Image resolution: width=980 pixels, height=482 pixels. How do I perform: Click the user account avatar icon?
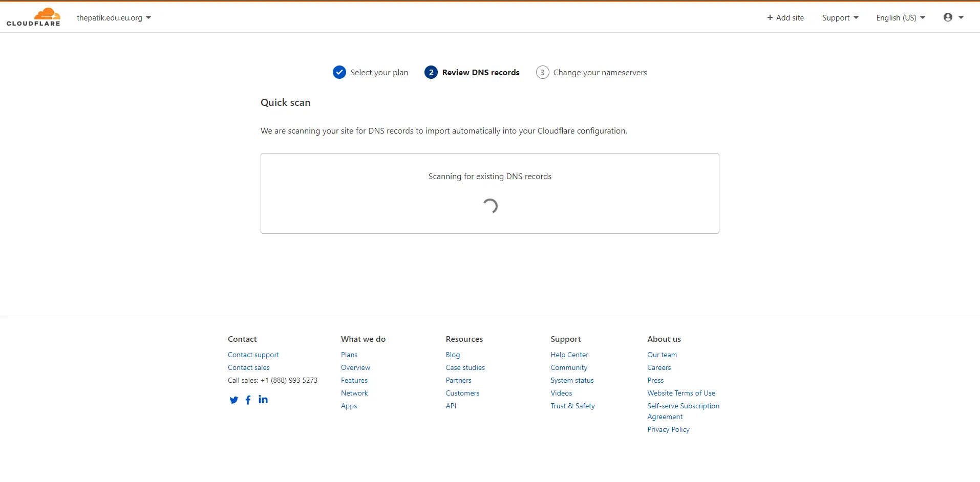tap(948, 17)
